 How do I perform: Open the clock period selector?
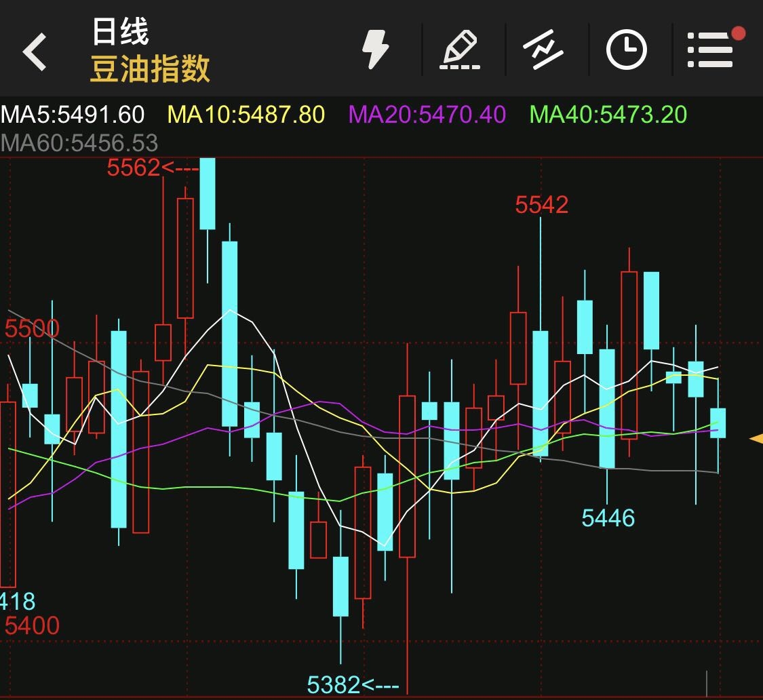tap(626, 49)
